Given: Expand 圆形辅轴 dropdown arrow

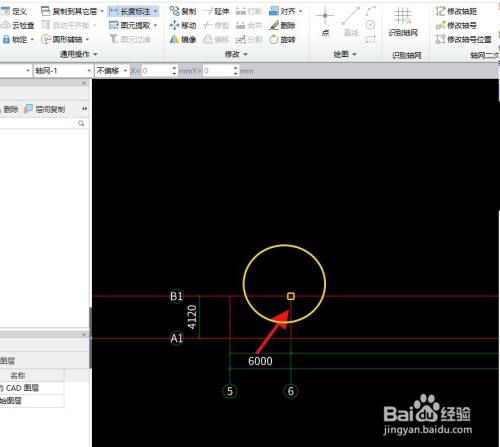Looking at the screenshot, I should [x=87, y=40].
